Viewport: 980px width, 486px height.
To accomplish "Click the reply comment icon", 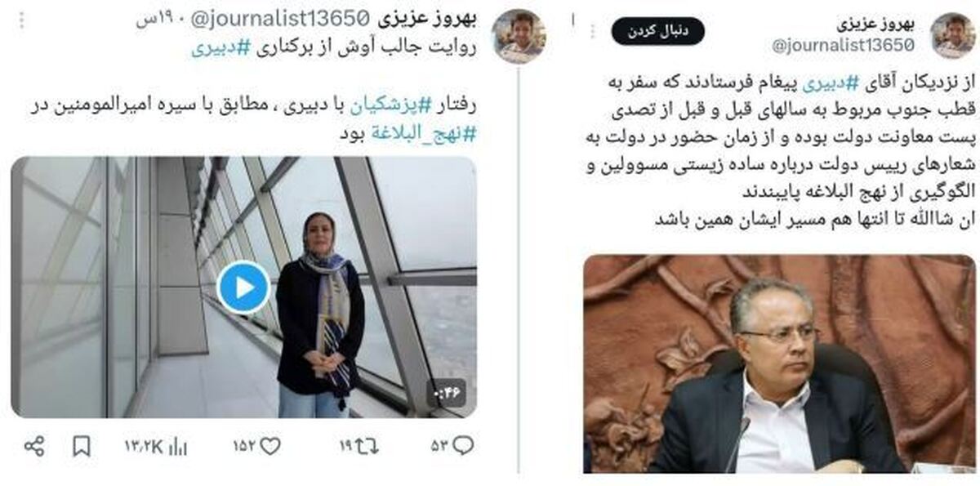I will coord(463,446).
